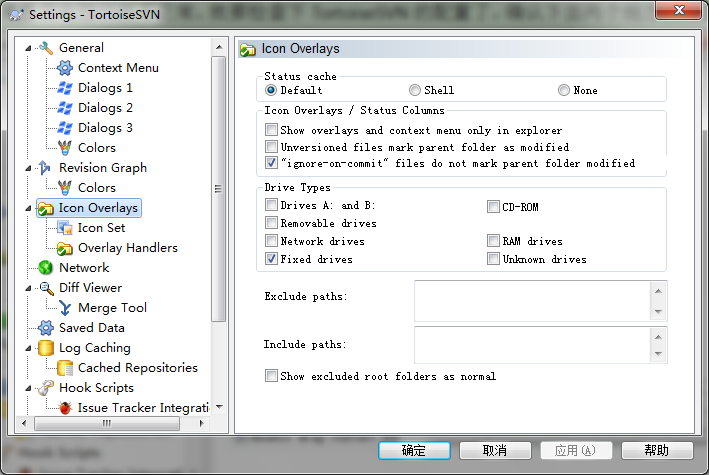Viewport: 709px width, 475px height.
Task: Click the Merge Tool arrow icon
Action: [65, 308]
